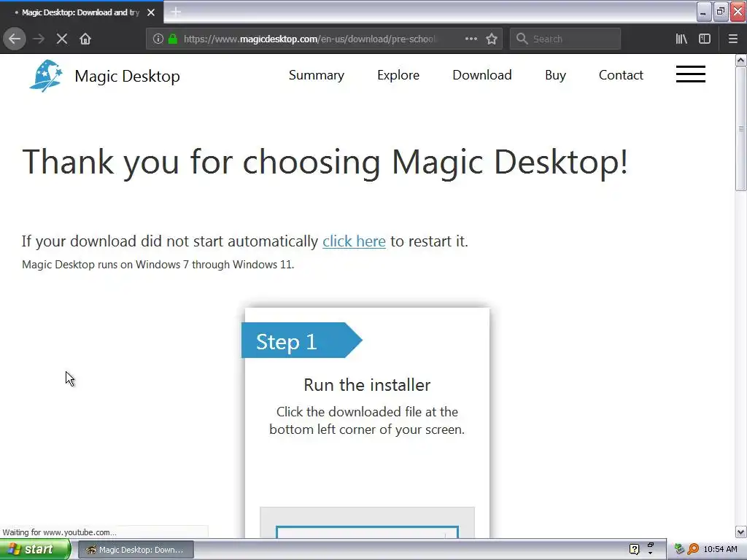The height and width of the screenshot is (560, 747).
Task: Stop loading the page
Action: [62, 39]
